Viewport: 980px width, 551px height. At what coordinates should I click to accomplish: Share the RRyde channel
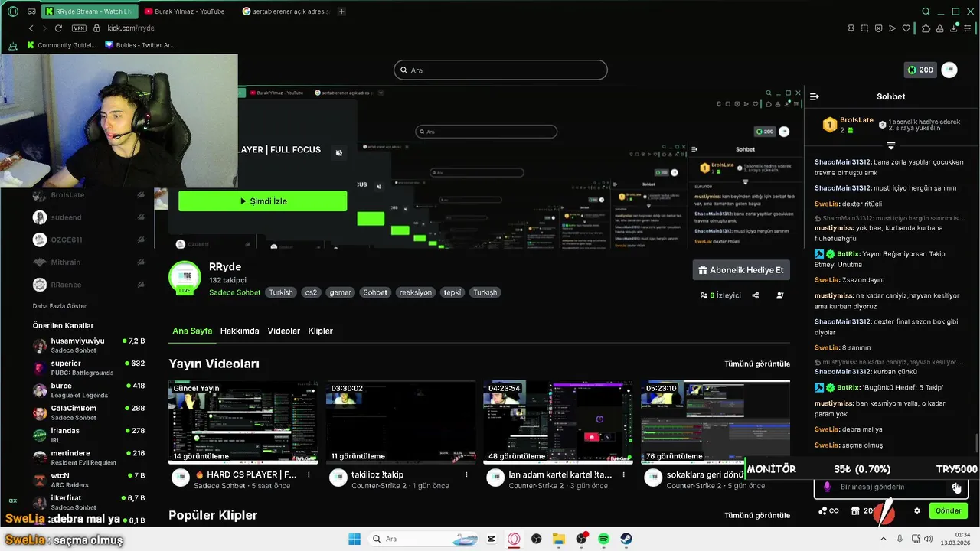click(756, 295)
